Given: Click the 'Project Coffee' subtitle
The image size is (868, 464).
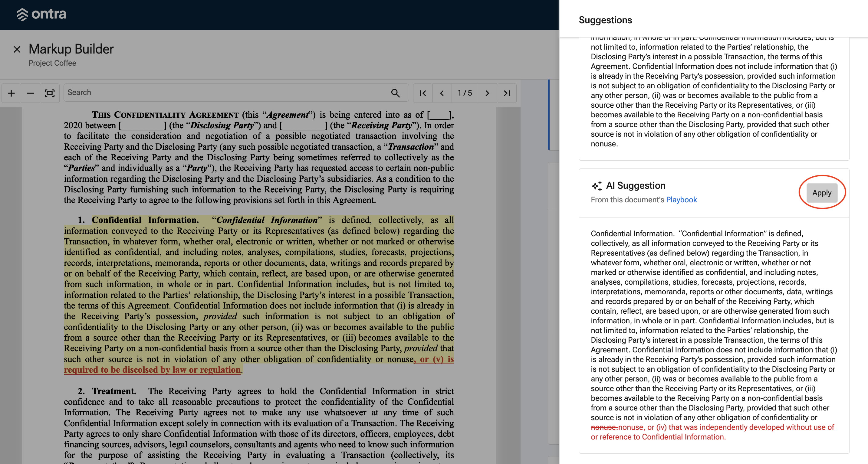Looking at the screenshot, I should click(x=52, y=63).
